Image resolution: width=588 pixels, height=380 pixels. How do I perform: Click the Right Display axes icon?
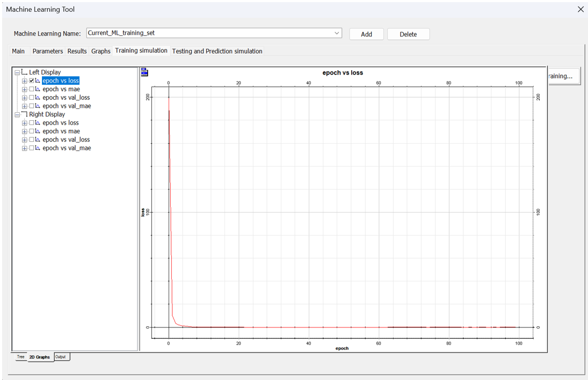click(x=24, y=114)
